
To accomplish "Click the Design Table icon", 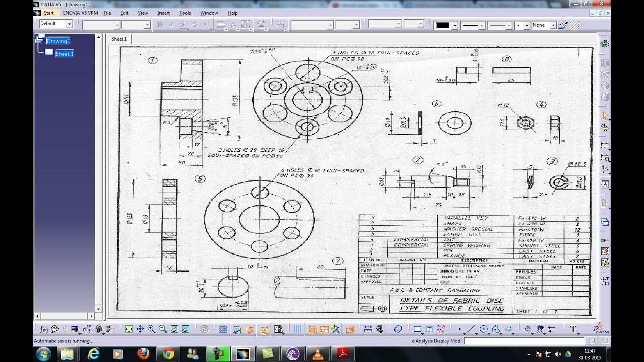I will [75, 329].
